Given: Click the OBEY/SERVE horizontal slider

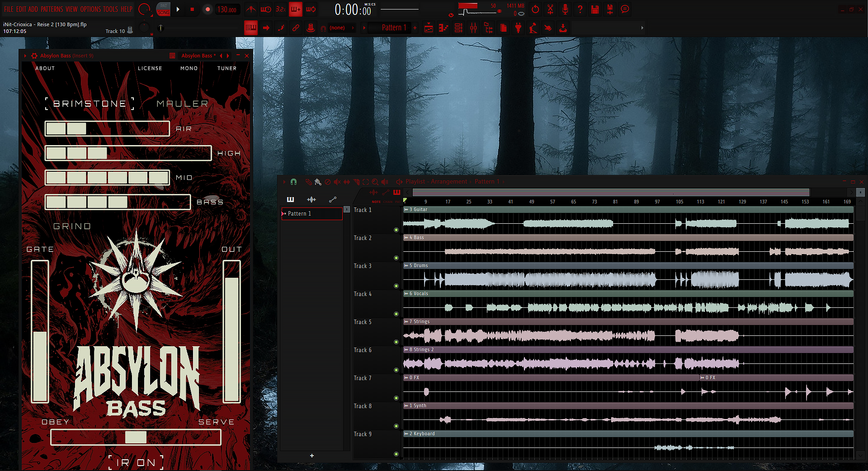Looking at the screenshot, I should [136, 437].
